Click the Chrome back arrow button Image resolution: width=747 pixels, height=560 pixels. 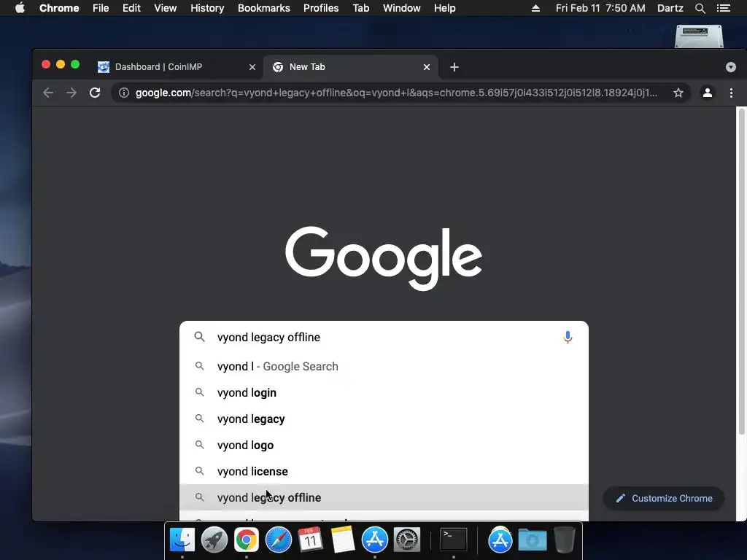[x=48, y=93]
